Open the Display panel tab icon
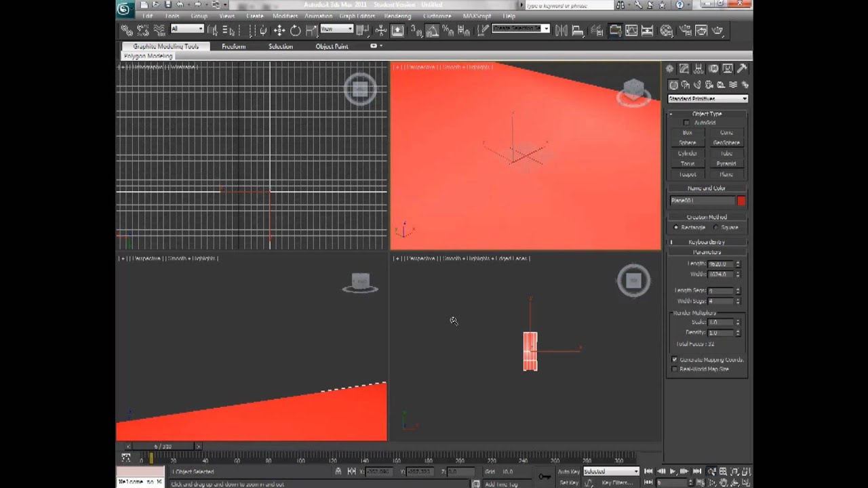The width and height of the screenshot is (868, 488). [x=728, y=68]
